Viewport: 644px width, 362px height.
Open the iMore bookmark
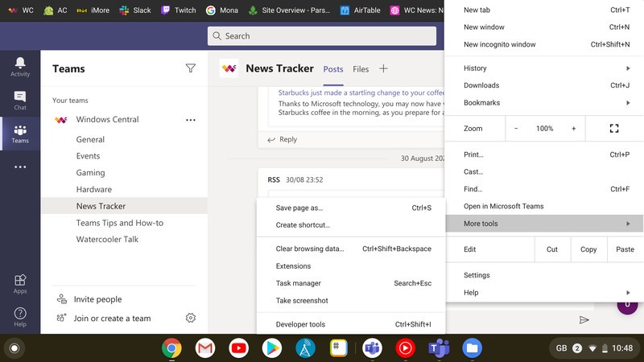(93, 10)
